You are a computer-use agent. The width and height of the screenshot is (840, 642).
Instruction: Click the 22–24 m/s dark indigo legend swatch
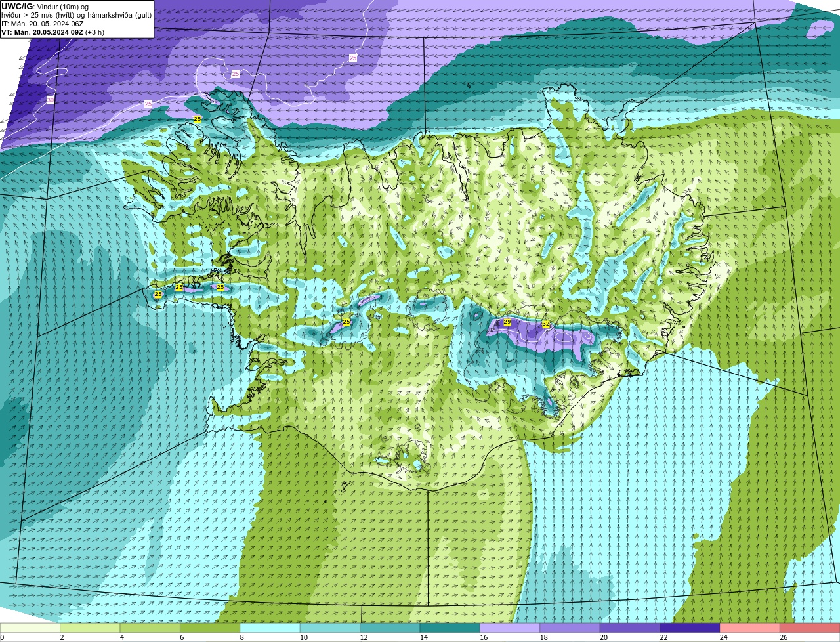690,628
